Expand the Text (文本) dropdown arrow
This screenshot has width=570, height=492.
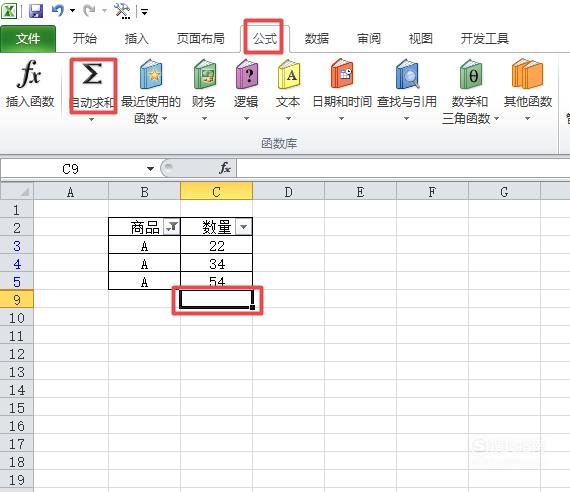288,119
